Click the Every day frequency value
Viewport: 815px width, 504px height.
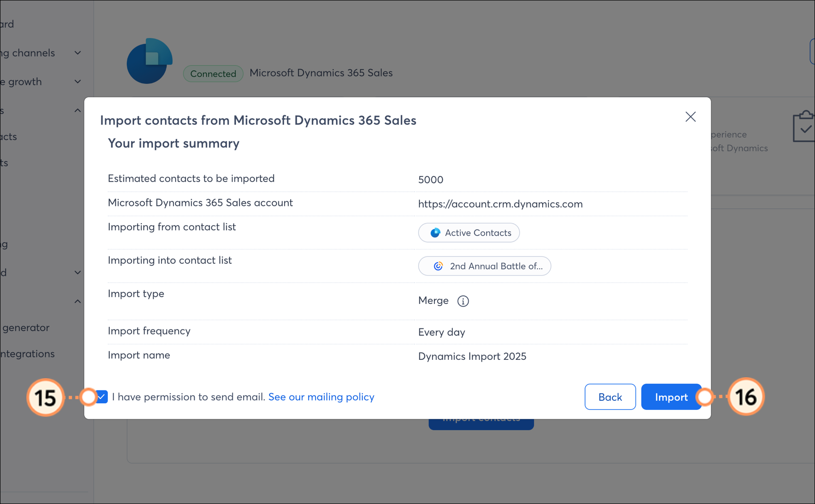click(441, 332)
